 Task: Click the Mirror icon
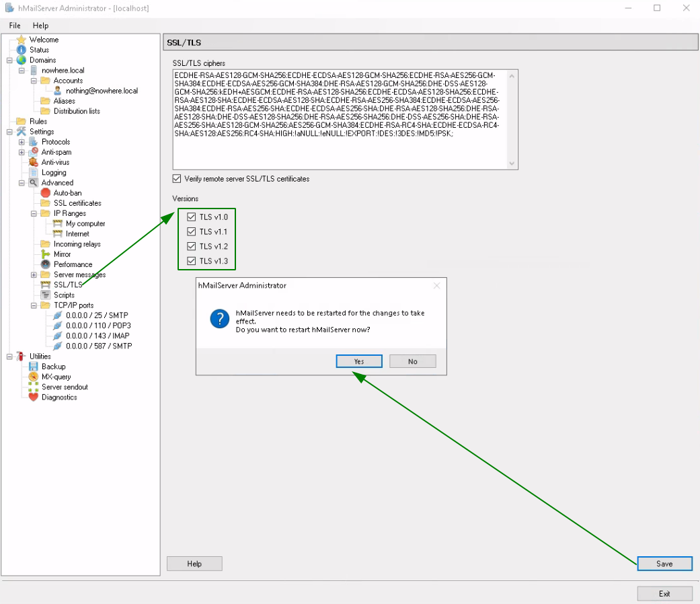[x=45, y=254]
